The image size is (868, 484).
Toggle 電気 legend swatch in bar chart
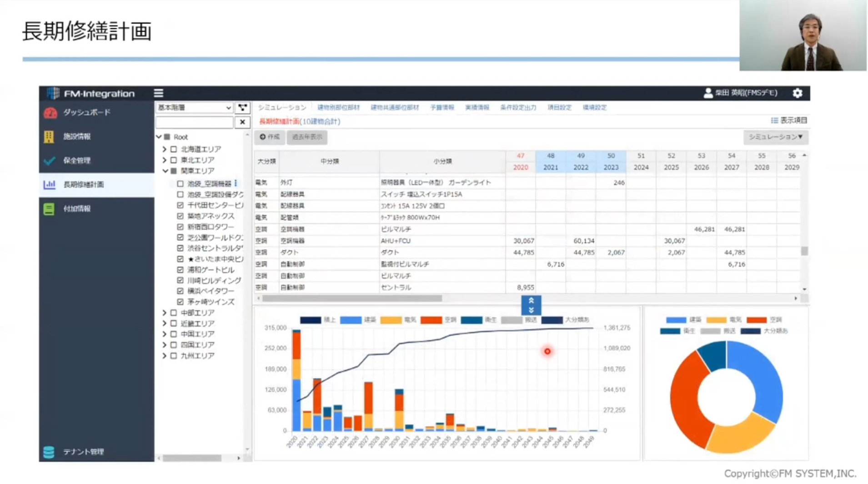click(x=391, y=320)
